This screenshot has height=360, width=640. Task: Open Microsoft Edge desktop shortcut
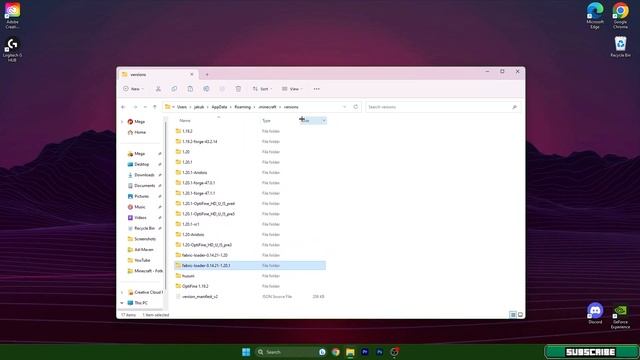[x=595, y=16]
